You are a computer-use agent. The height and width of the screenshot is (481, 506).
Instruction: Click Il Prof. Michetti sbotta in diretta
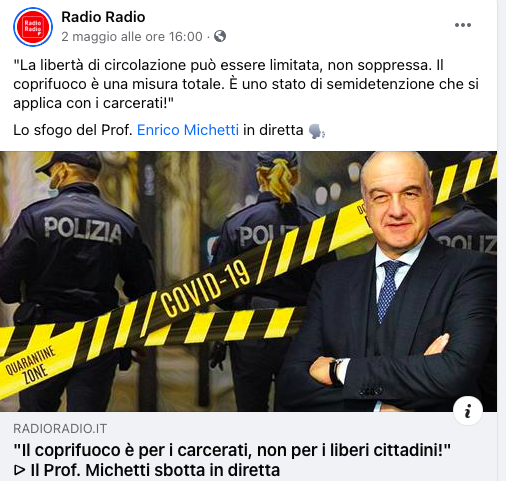pos(155,470)
